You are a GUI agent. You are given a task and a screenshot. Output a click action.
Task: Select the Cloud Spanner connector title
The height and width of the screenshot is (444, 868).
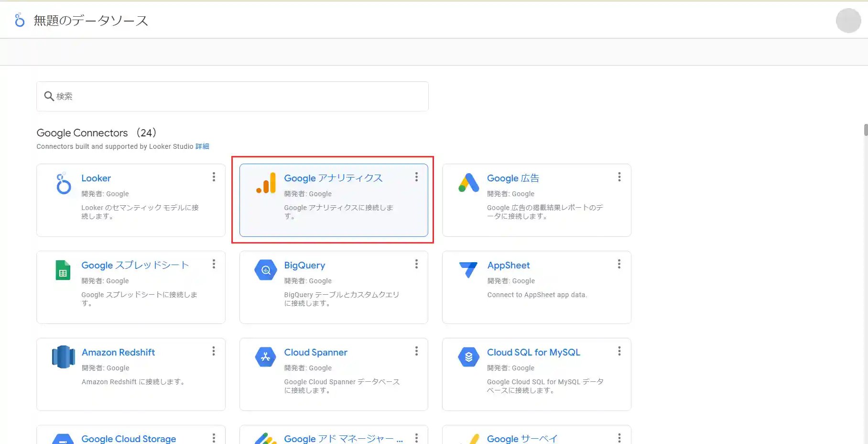(x=315, y=352)
